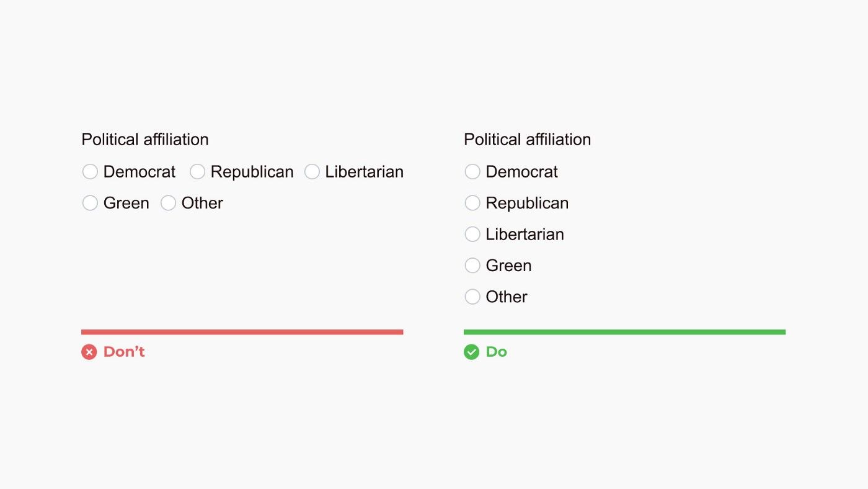Click the red X icon beside Don't
Screen dimensions: 868x489
(x=89, y=352)
